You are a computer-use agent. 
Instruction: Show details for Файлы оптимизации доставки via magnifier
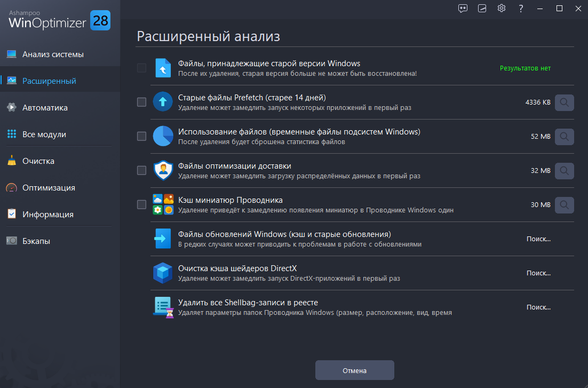tap(565, 171)
